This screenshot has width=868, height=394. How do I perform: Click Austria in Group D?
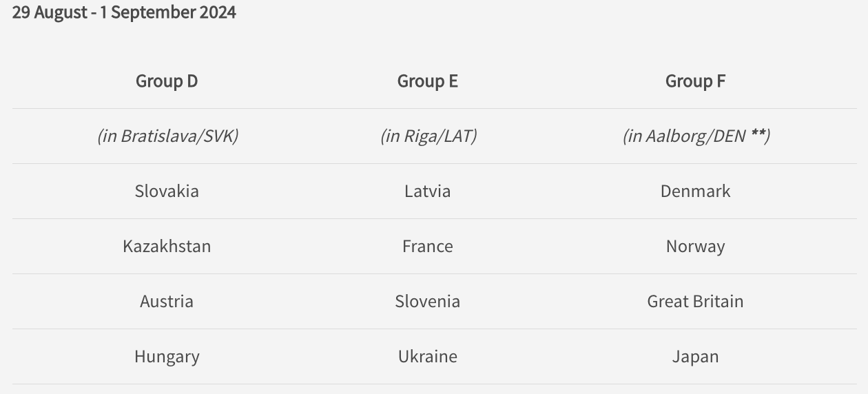coord(167,301)
